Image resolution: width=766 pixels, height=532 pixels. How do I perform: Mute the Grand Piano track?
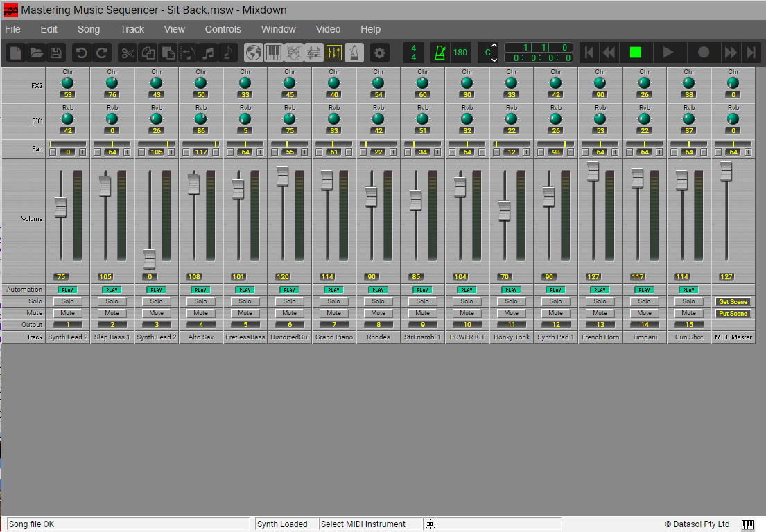[334, 313]
